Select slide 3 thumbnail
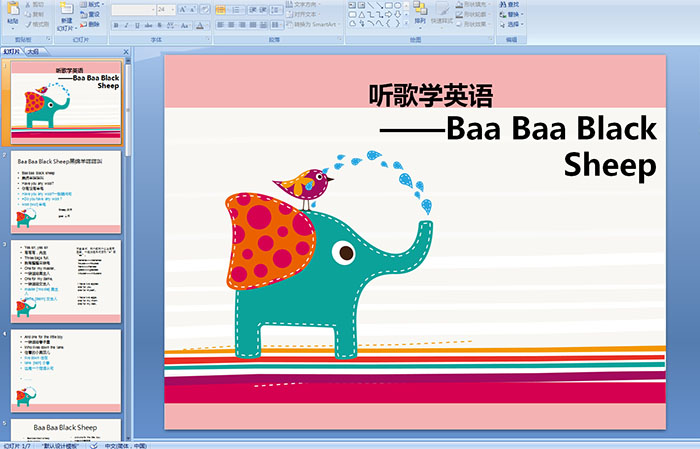 pyautogui.click(x=66, y=281)
